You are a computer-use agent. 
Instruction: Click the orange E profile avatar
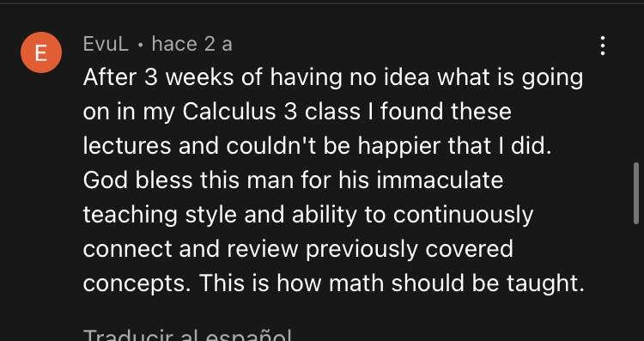41,52
